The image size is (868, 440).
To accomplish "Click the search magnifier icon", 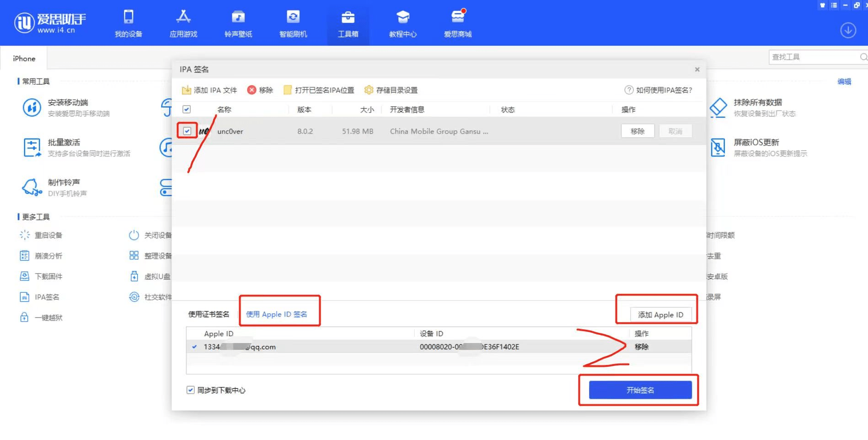I will [863, 57].
